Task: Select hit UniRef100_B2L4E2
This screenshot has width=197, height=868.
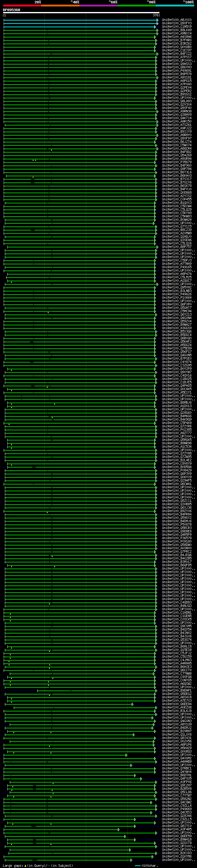Action: [176, 460]
